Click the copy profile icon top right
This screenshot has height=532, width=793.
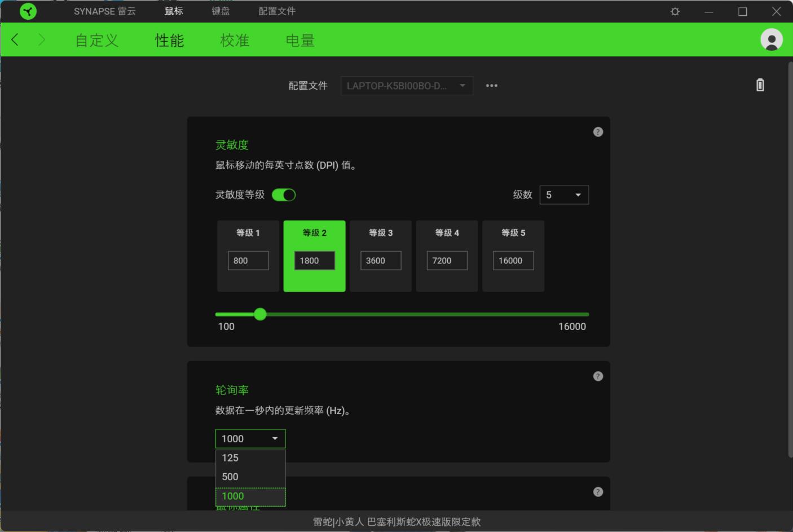[760, 85]
